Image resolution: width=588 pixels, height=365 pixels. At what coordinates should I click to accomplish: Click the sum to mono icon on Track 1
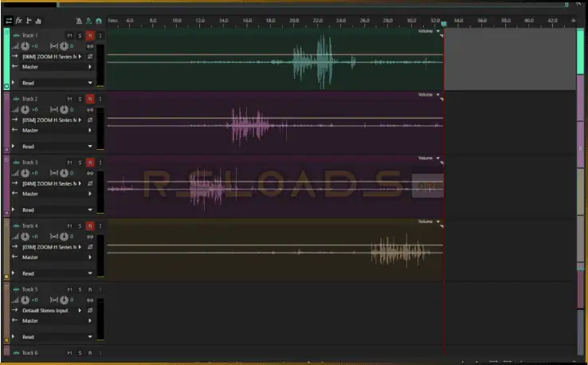pos(90,46)
